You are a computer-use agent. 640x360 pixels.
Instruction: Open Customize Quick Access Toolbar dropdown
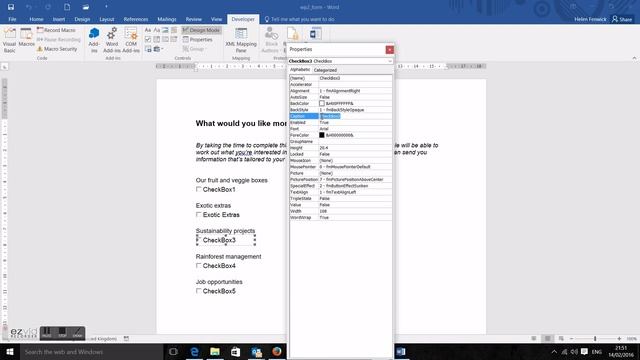(x=106, y=7)
